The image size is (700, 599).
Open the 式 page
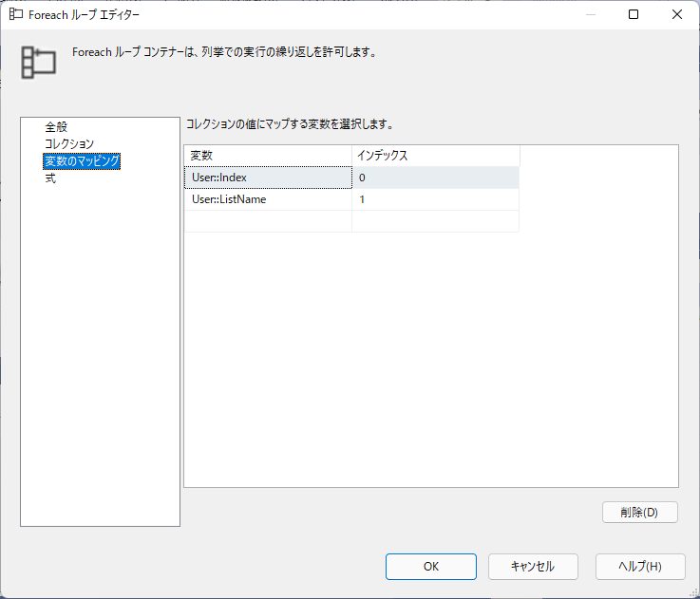50,178
